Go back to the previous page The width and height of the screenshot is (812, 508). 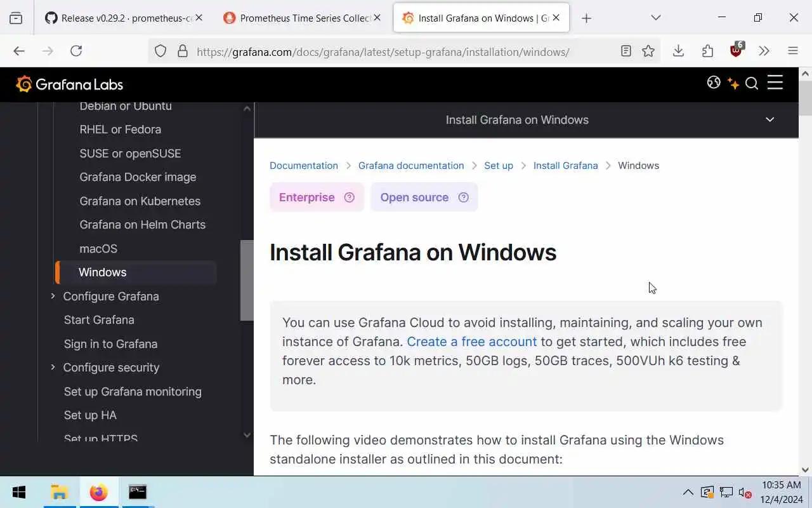click(x=19, y=51)
